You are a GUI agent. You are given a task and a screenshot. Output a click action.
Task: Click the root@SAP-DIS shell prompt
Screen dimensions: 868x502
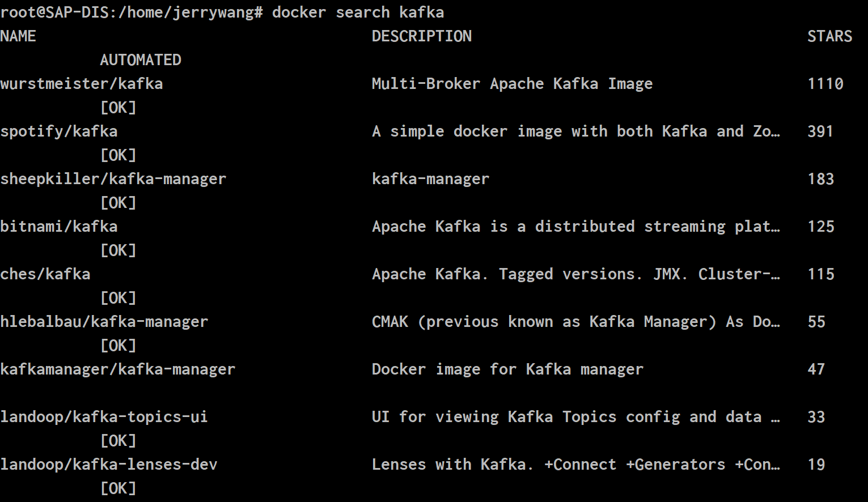click(x=132, y=12)
